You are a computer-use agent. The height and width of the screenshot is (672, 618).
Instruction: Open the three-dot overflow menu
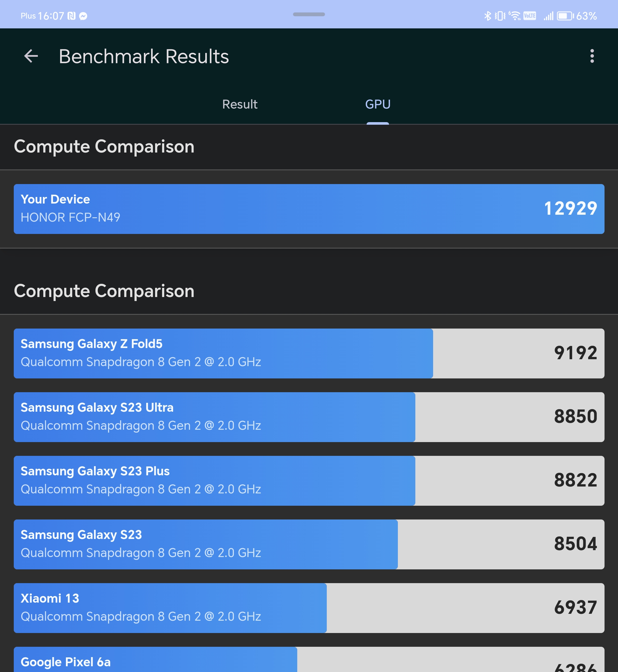[x=592, y=56]
